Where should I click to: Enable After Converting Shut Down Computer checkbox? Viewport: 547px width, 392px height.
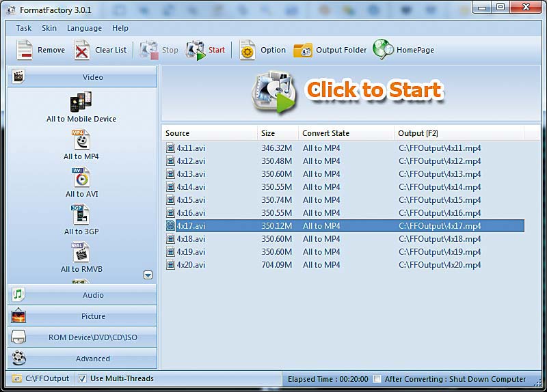pos(377,379)
